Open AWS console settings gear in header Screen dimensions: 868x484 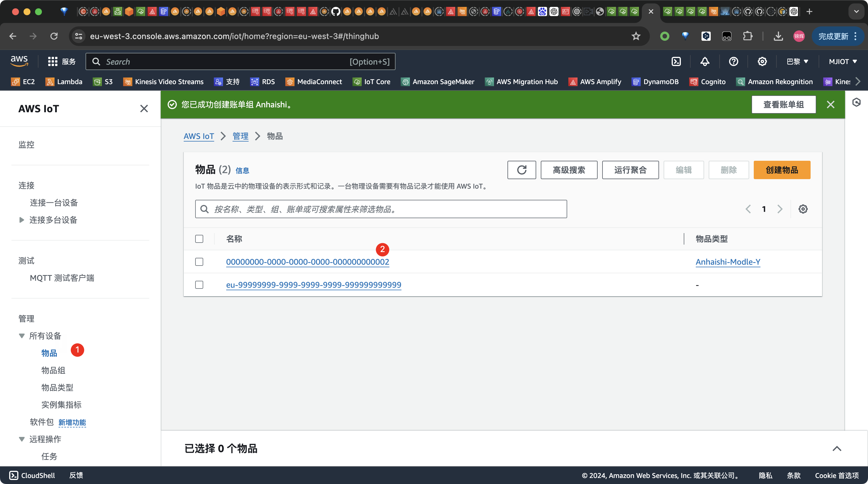point(762,61)
